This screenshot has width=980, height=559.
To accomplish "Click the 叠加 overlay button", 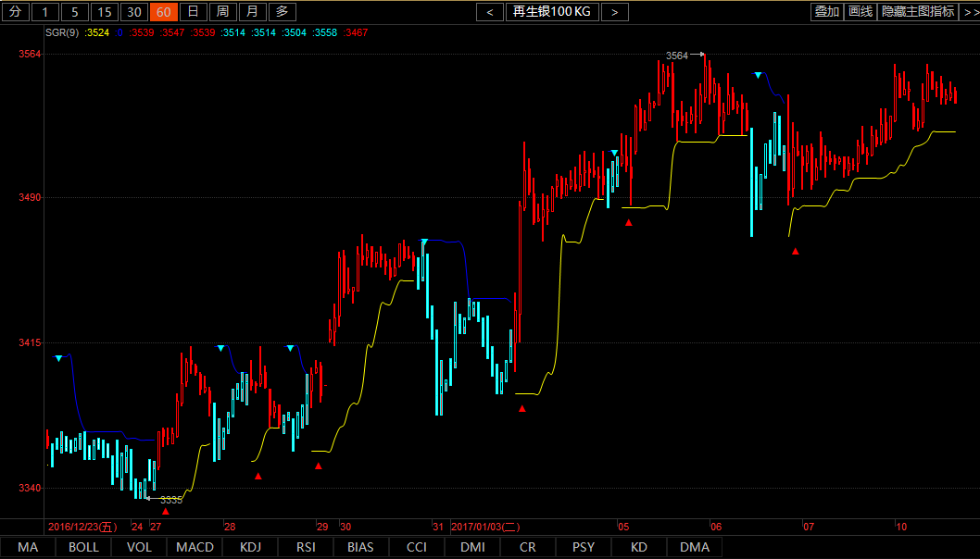I will point(827,12).
